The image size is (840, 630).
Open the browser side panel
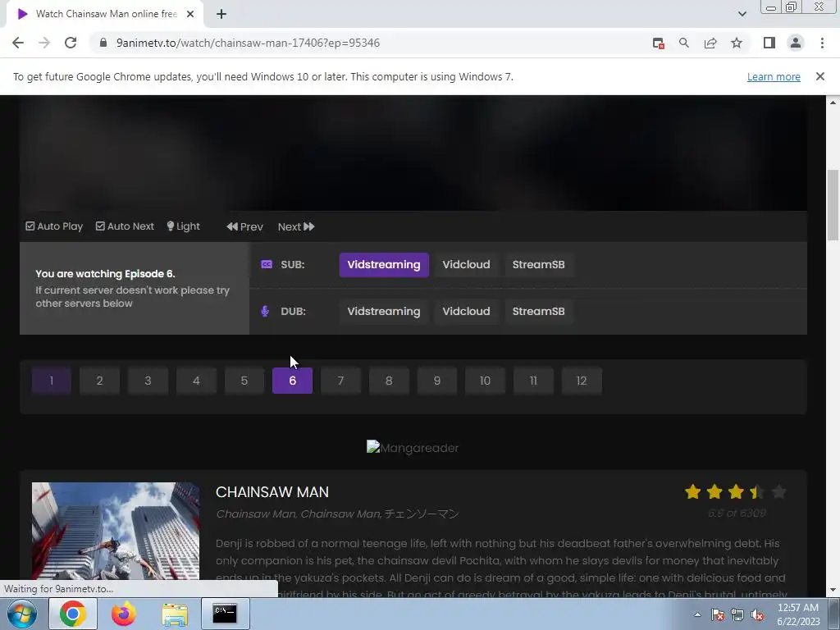769,43
